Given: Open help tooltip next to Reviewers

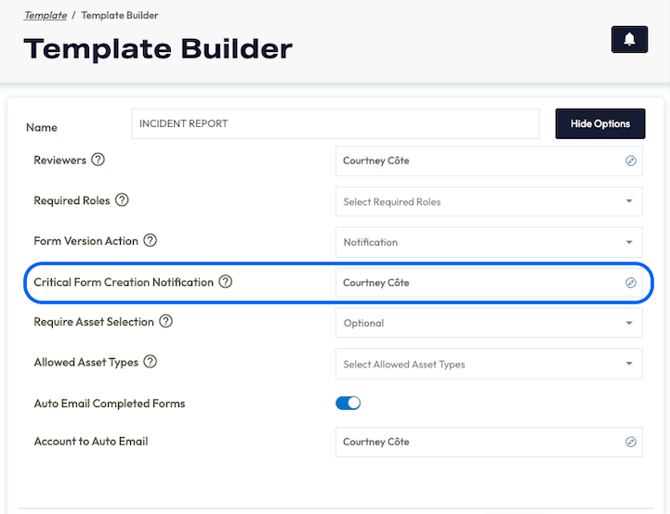Looking at the screenshot, I should pos(98,160).
